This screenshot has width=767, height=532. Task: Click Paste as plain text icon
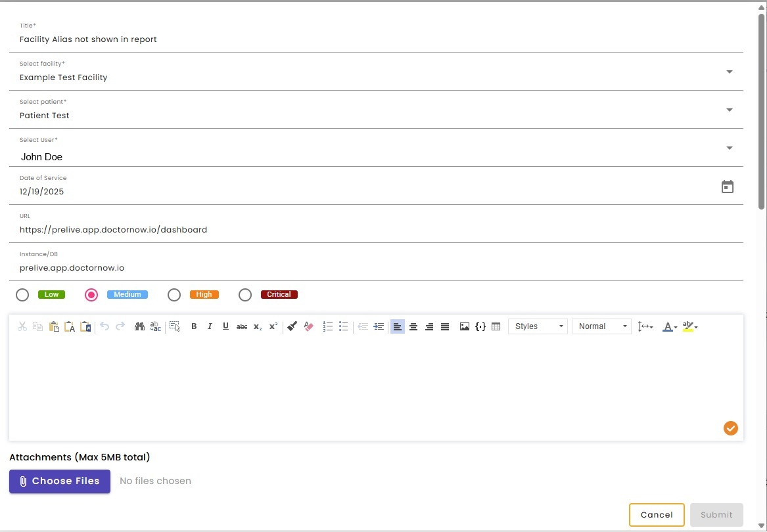[x=70, y=326]
